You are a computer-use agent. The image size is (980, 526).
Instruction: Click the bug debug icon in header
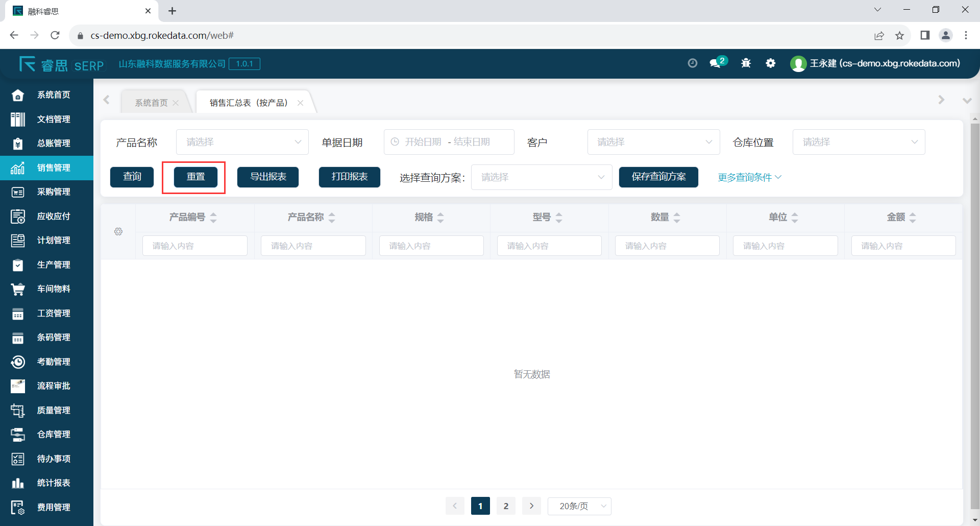[x=746, y=63]
